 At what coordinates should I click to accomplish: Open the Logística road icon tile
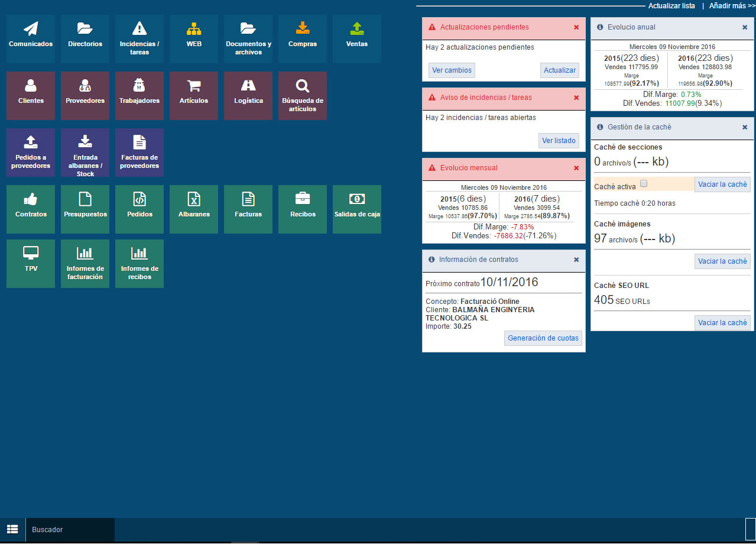248,95
